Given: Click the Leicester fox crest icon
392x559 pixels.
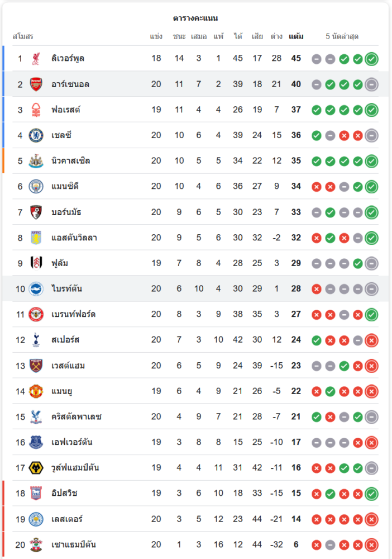Looking at the screenshot, I should click(36, 519).
